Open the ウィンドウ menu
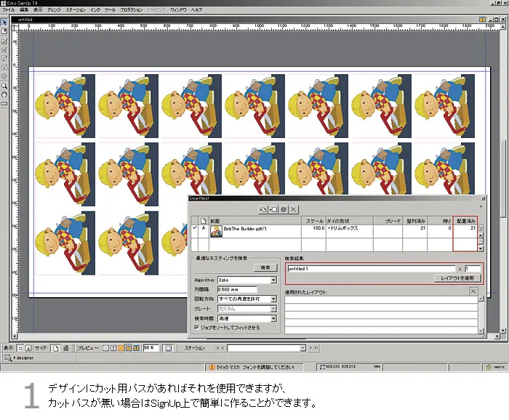The width and height of the screenshot is (509, 420). [x=177, y=10]
